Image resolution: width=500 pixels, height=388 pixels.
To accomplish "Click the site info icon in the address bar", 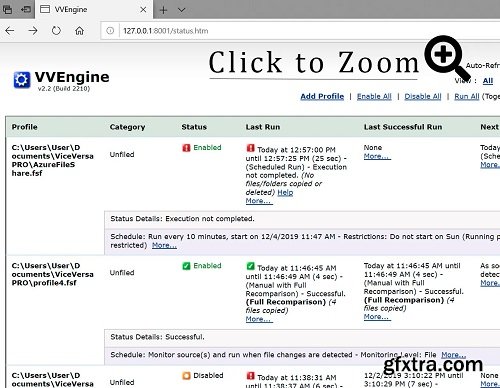I will (110, 31).
